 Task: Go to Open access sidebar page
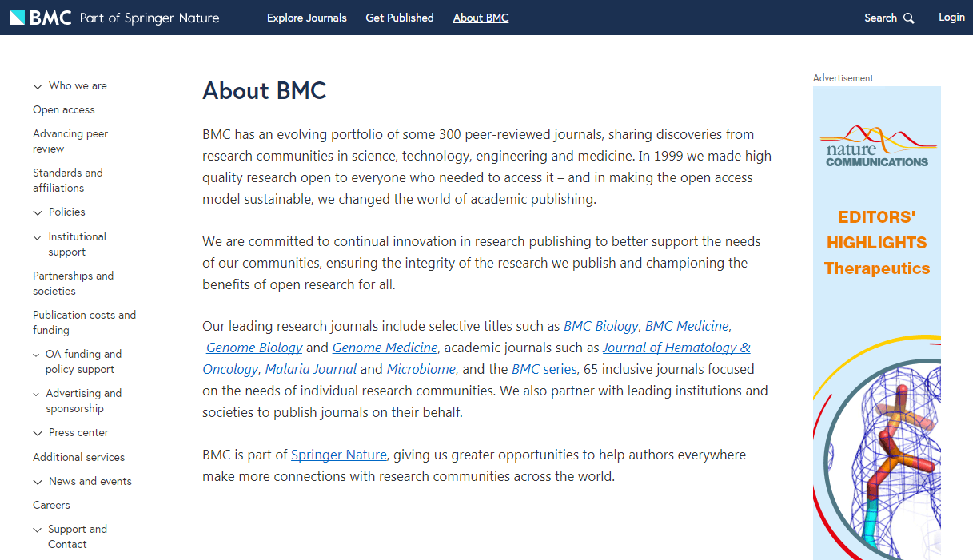(64, 110)
